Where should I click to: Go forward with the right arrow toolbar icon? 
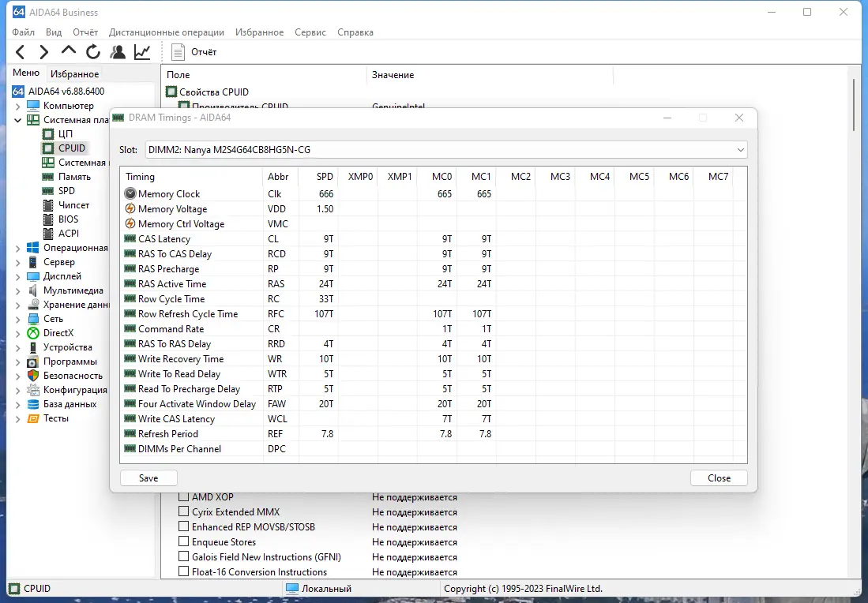coord(43,52)
